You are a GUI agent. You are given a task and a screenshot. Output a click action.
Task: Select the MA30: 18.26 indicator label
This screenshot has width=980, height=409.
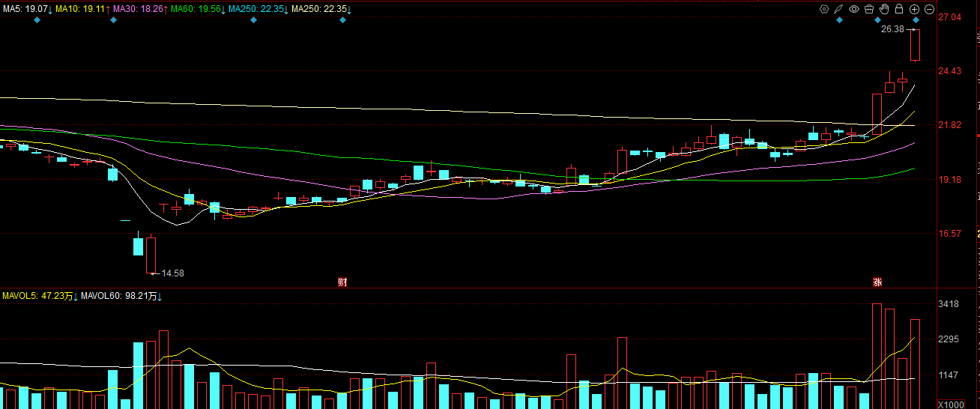pos(140,9)
